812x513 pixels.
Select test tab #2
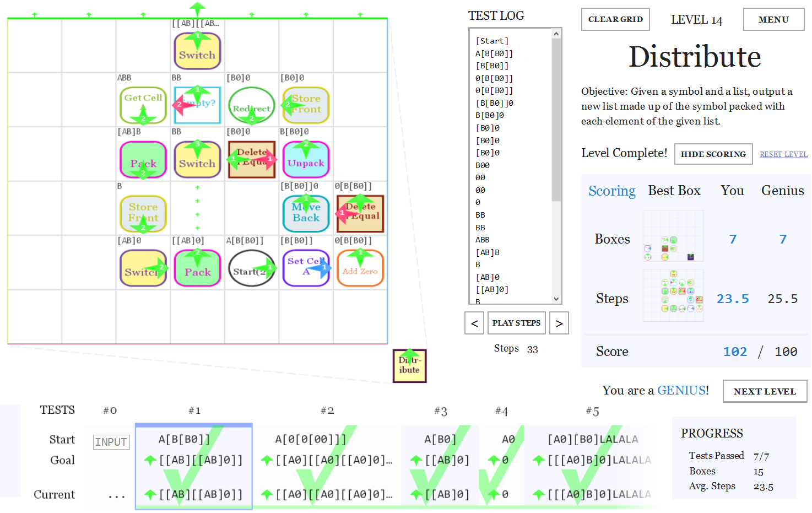coord(327,411)
